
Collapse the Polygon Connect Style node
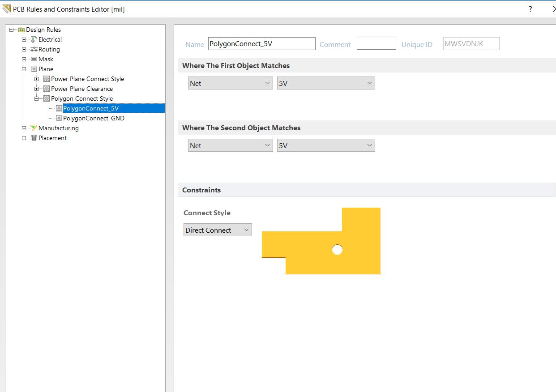point(37,98)
